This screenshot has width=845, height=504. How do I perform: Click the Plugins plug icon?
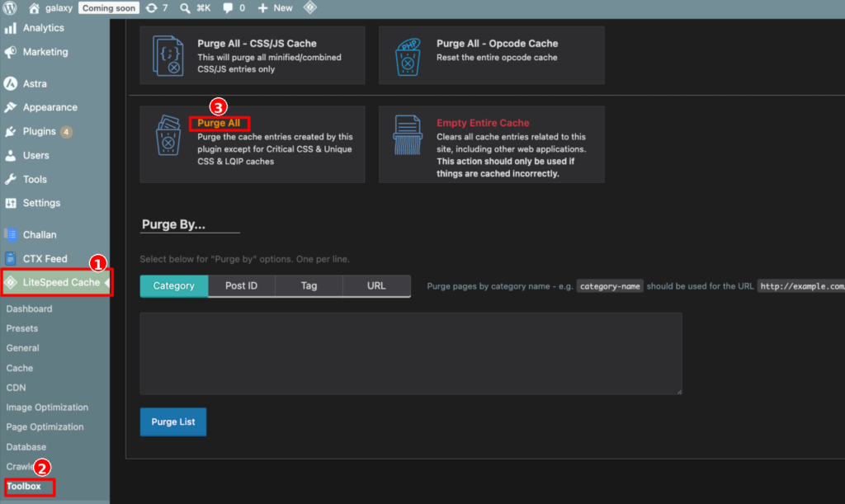pyautogui.click(x=10, y=131)
